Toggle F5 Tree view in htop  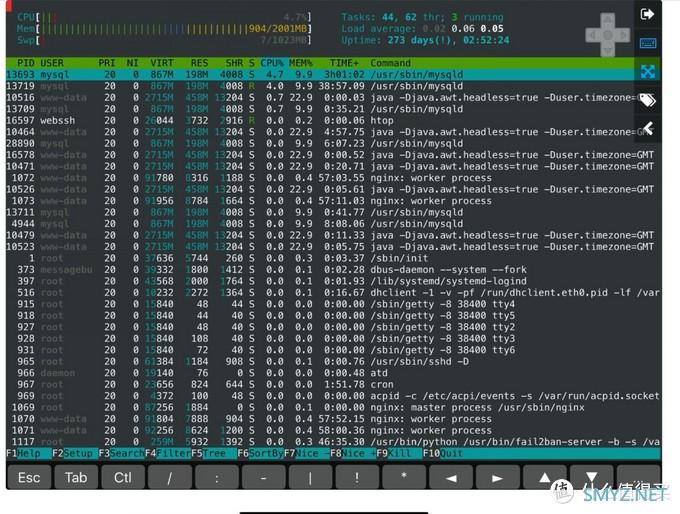pos(209,453)
